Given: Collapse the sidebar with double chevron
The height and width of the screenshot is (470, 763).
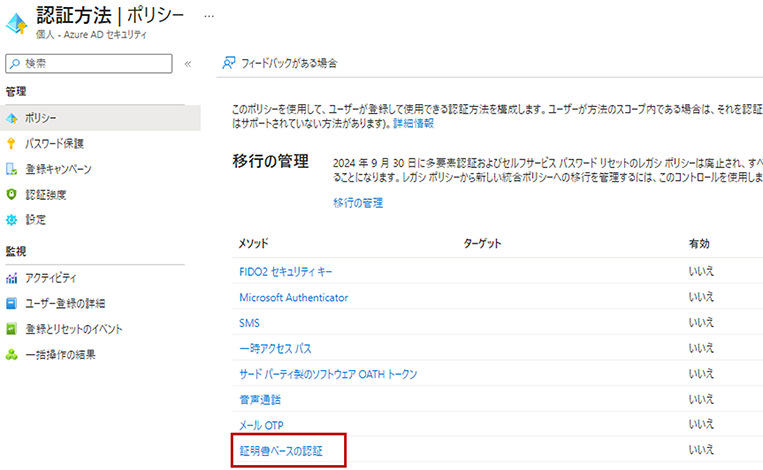Looking at the screenshot, I should pyautogui.click(x=188, y=64).
